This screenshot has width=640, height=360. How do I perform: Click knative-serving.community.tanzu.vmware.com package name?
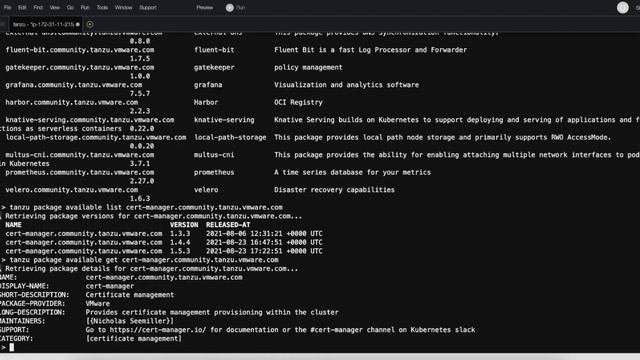(x=90, y=120)
